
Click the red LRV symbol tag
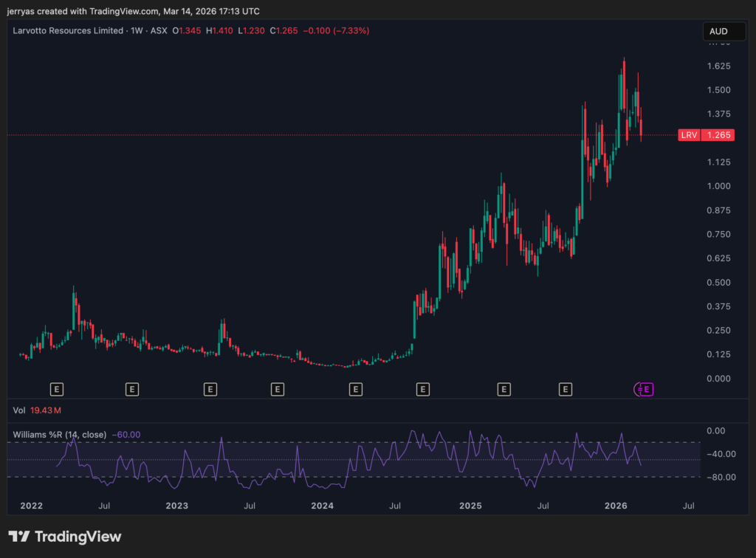click(688, 135)
